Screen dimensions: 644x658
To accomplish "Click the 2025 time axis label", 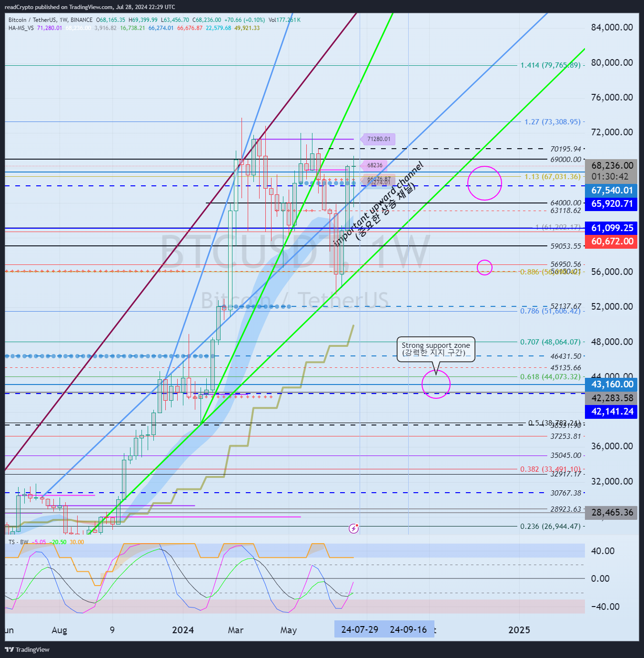I will click(519, 630).
